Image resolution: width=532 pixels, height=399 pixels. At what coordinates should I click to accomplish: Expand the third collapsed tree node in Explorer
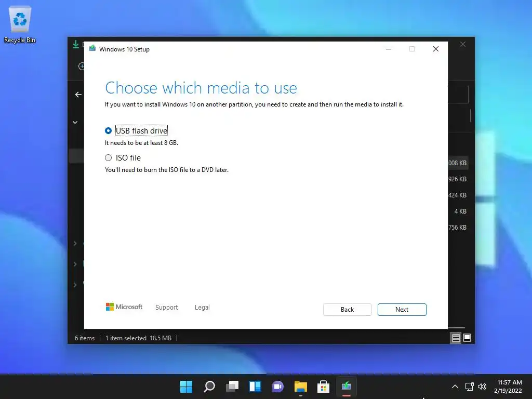[x=75, y=285]
